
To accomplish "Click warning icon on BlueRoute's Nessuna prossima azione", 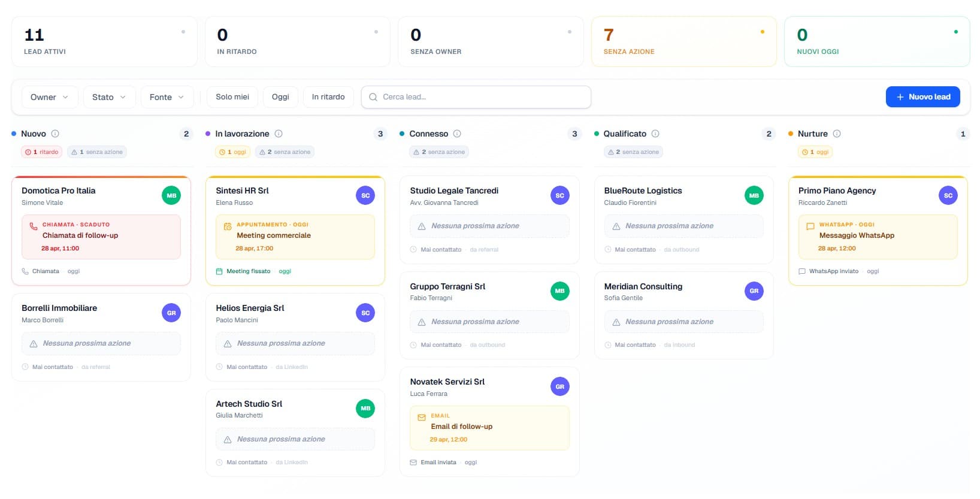I will tap(616, 226).
